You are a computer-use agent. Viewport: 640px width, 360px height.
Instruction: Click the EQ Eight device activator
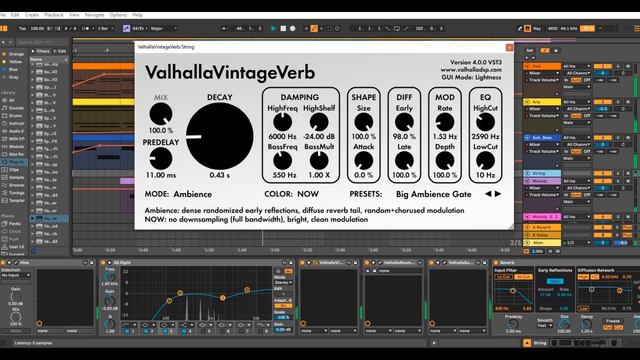point(103,262)
